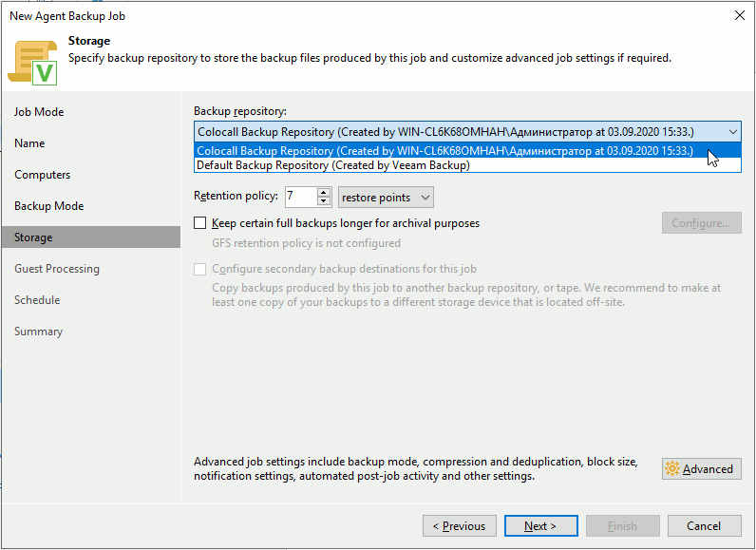
Task: Go back with Previous button
Action: [460, 525]
